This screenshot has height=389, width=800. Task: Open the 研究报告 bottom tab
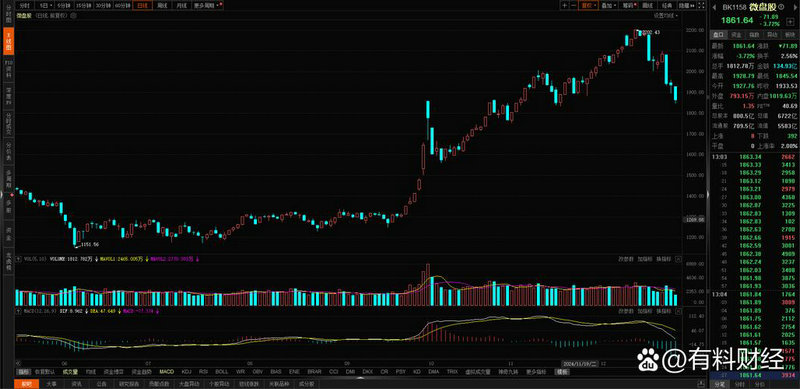click(128, 383)
